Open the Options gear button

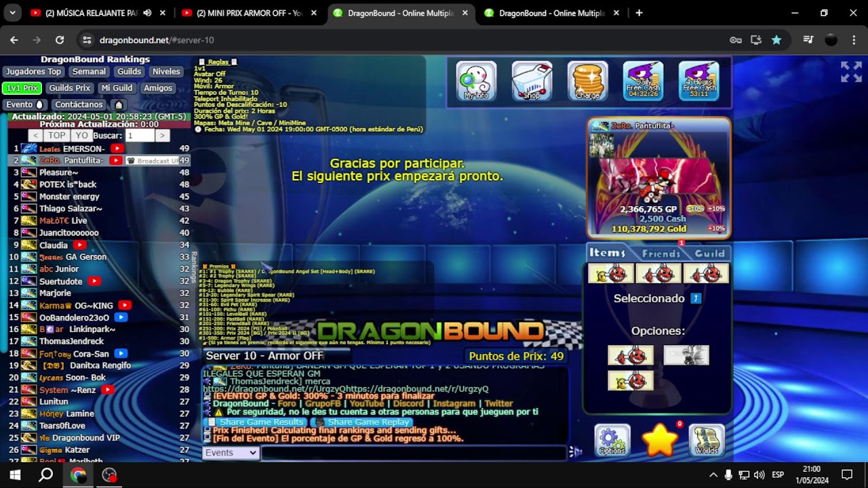click(612, 441)
